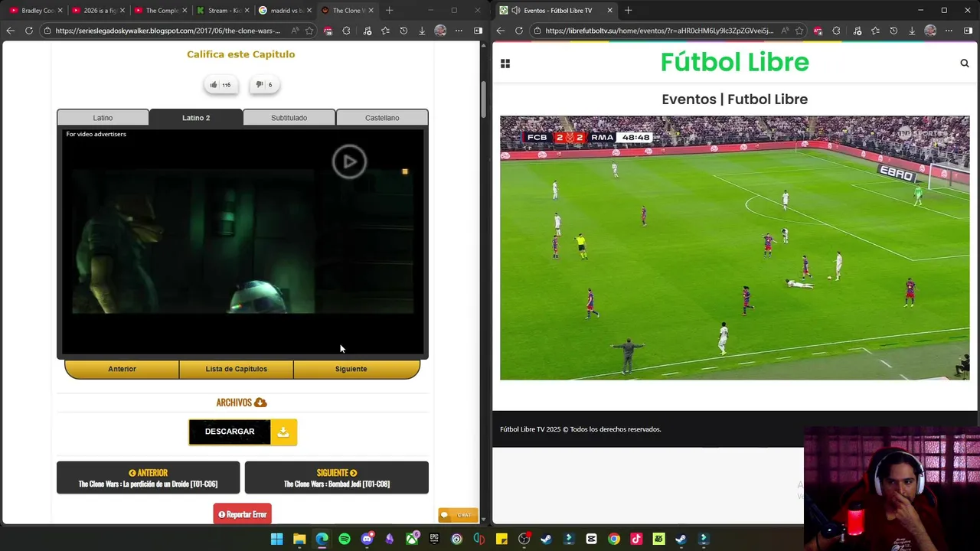Close 'The Comple' YouTube tab

185,10
